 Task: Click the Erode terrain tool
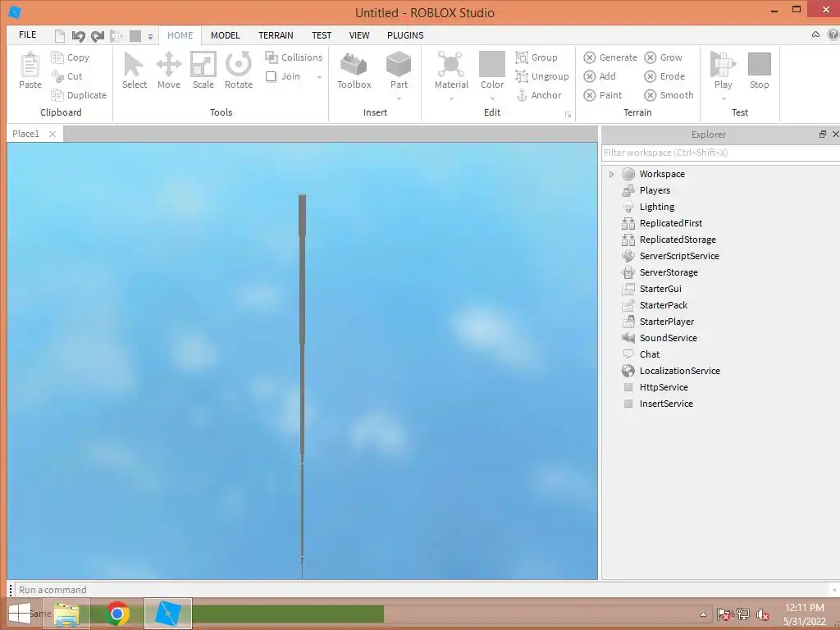pos(664,76)
